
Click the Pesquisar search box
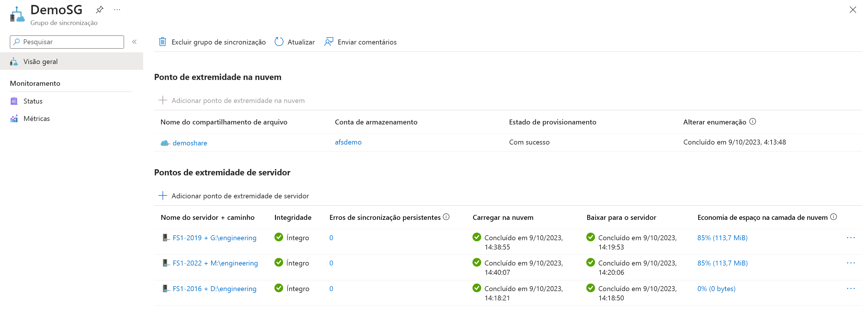click(x=67, y=42)
